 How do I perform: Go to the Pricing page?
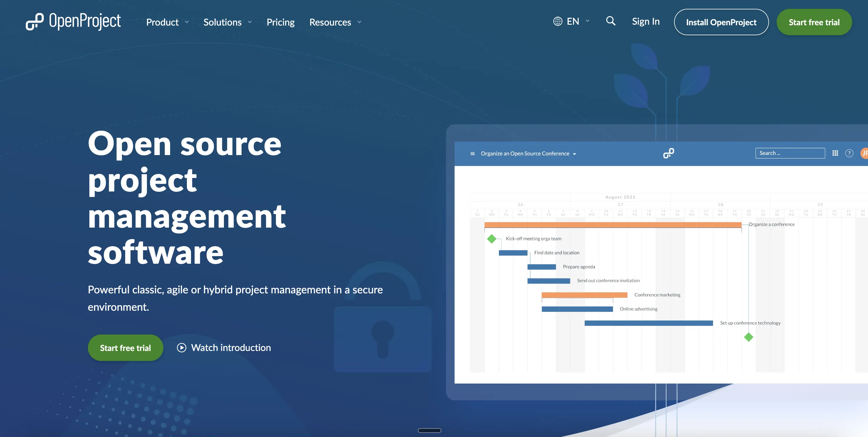tap(280, 22)
